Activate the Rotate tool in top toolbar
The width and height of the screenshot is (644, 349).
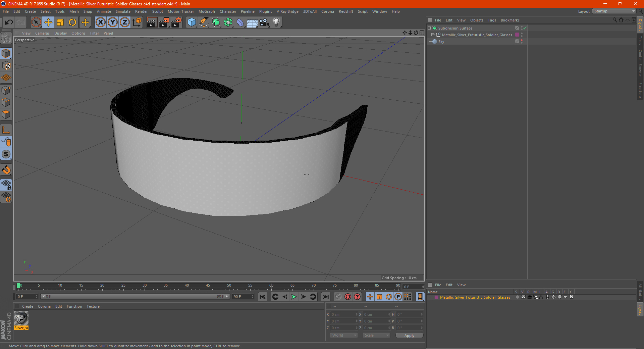click(72, 22)
